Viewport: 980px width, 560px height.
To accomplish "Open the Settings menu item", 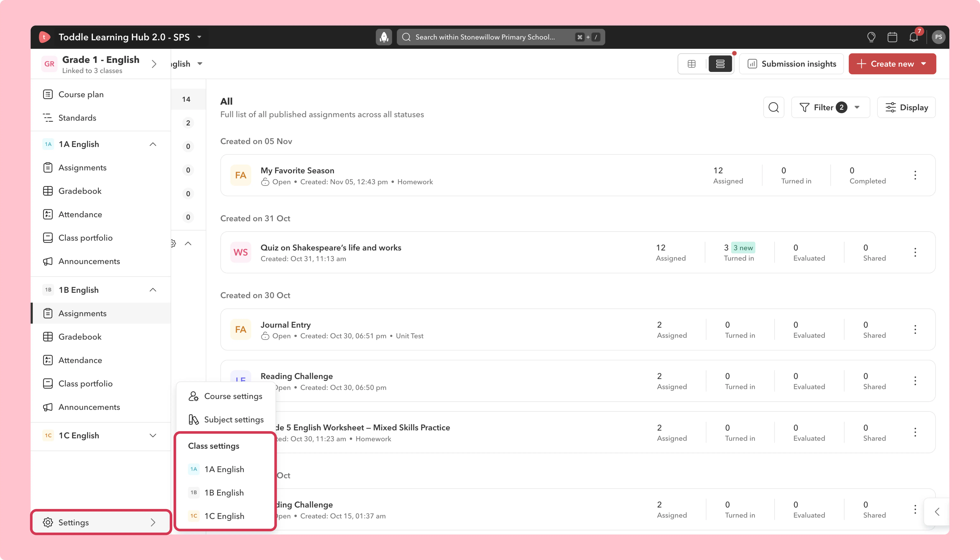I will [x=101, y=522].
